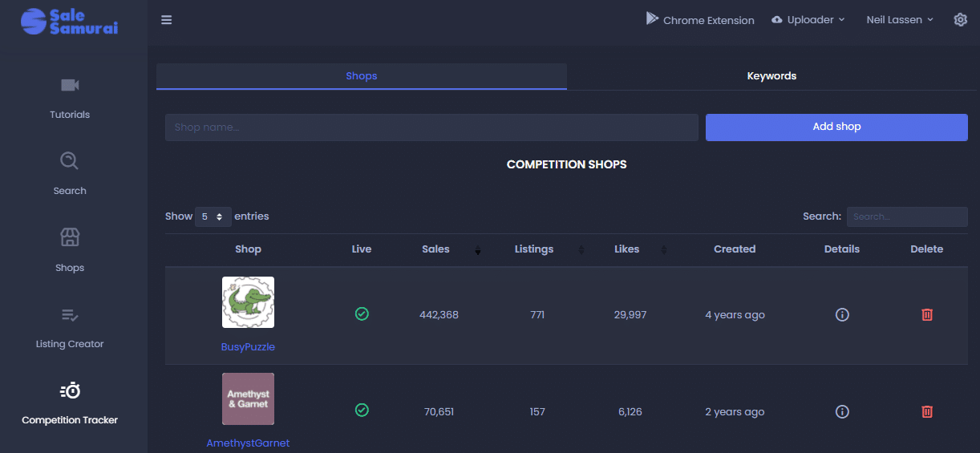Open the Listing Creator sidebar icon
This screenshot has height=453, width=980.
click(70, 314)
